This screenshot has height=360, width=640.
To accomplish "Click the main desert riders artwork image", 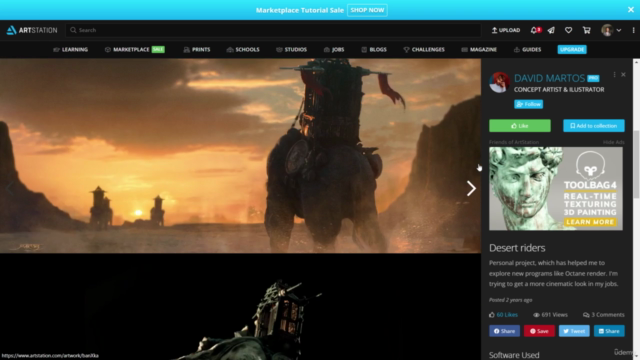I will coord(240,156).
